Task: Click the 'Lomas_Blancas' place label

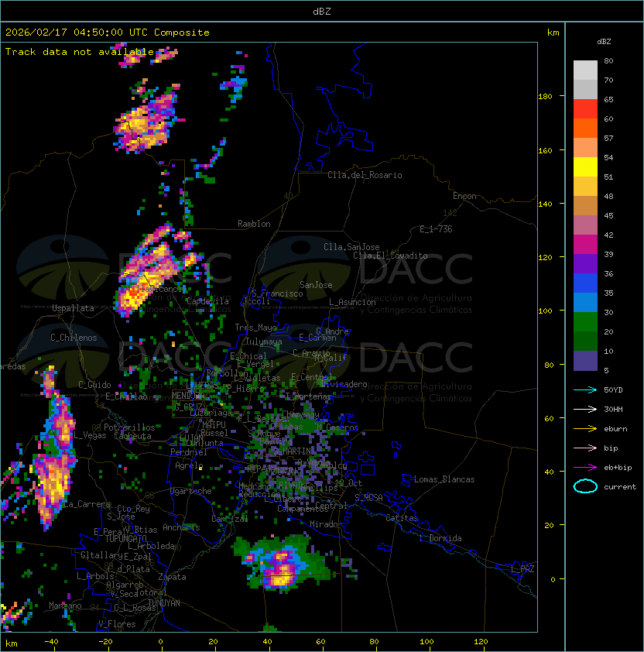Action: tap(444, 480)
